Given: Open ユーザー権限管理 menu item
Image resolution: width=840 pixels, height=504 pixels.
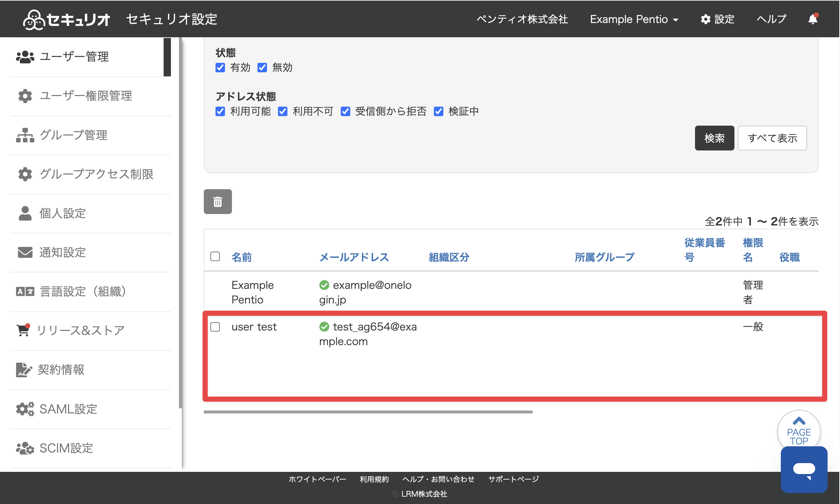Looking at the screenshot, I should click(x=91, y=96).
